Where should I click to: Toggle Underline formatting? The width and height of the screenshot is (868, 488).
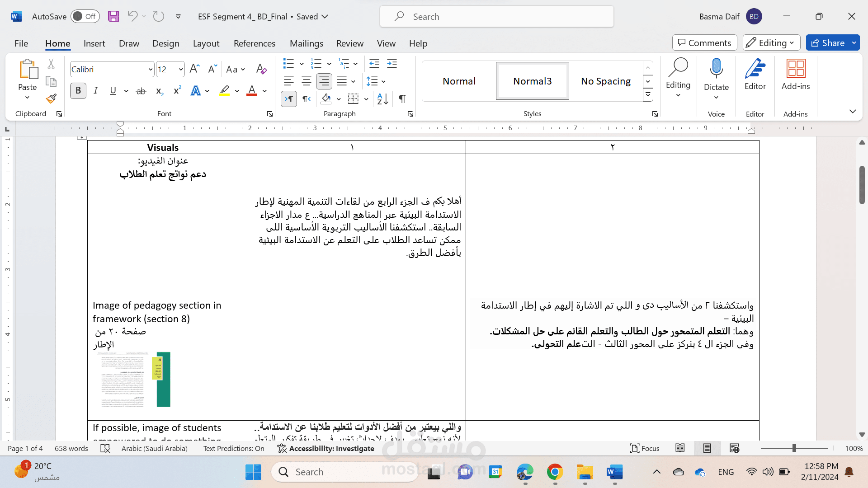coord(113,91)
